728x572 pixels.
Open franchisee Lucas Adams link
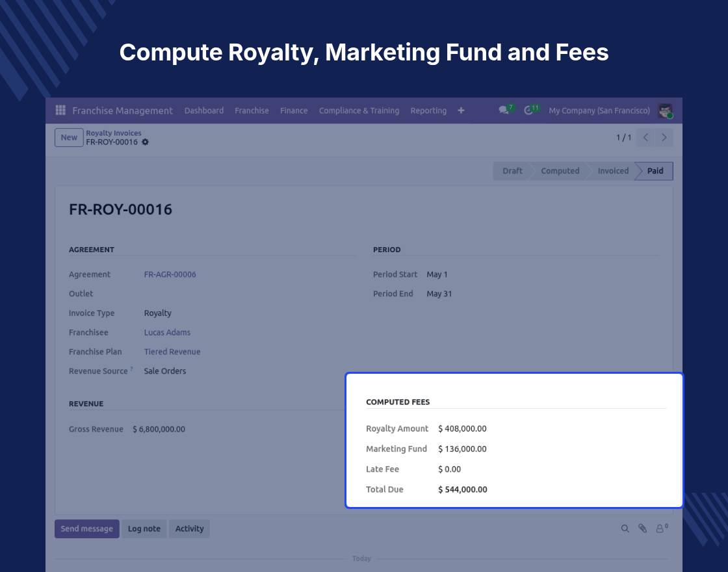point(167,332)
